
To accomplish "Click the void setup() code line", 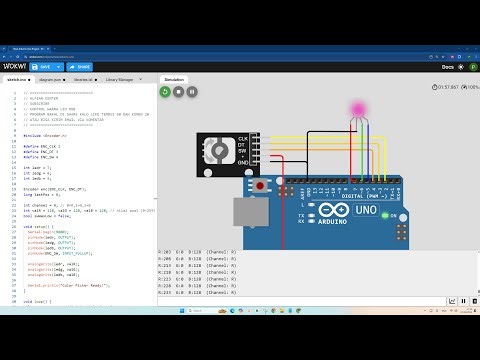I will tap(38, 227).
